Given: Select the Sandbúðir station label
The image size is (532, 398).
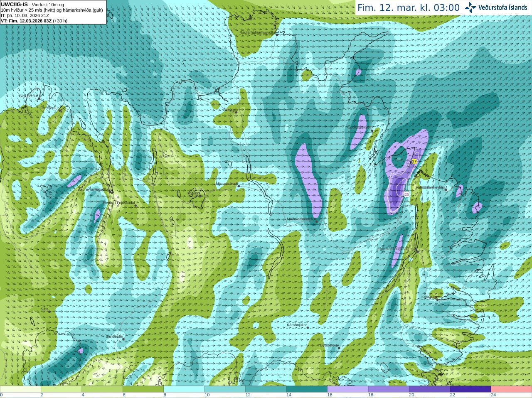Looking at the screenshot, I should click(114, 337).
